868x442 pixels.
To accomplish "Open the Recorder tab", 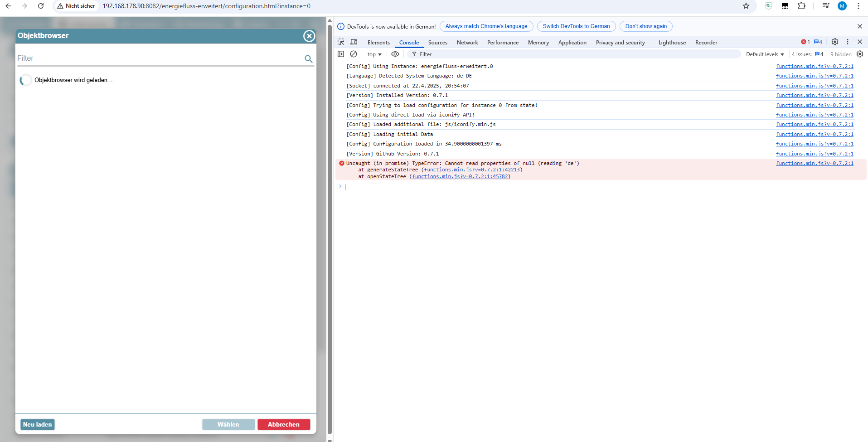I will pyautogui.click(x=706, y=43).
